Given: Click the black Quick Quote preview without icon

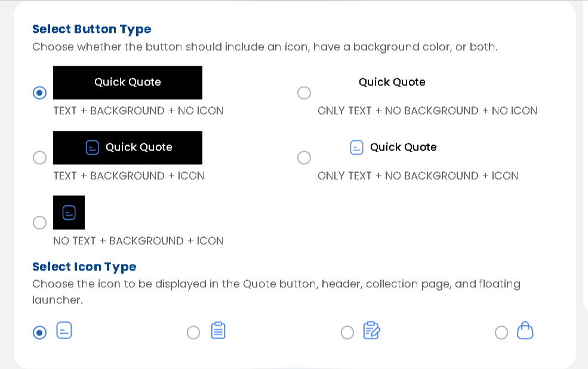Looking at the screenshot, I should (128, 82).
